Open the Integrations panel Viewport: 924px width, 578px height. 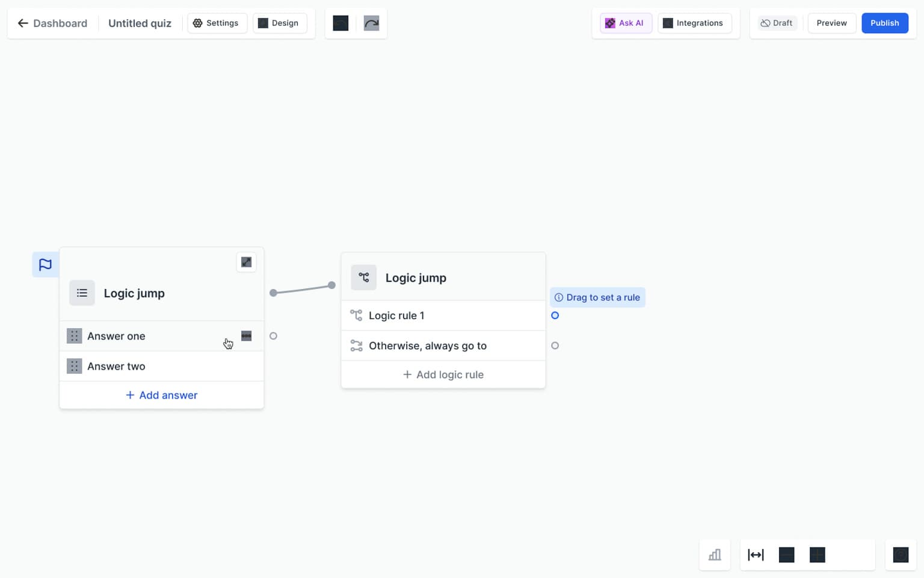tap(694, 23)
